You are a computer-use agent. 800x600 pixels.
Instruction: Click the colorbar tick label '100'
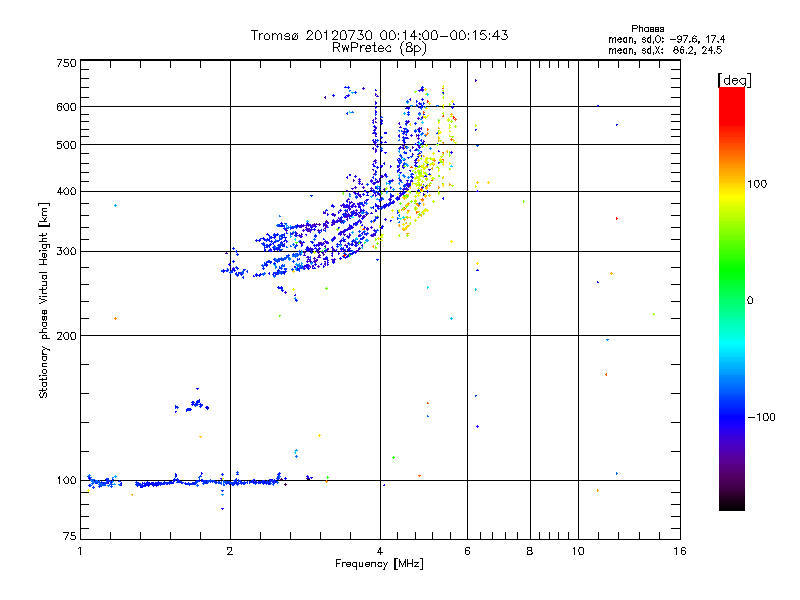757,184
